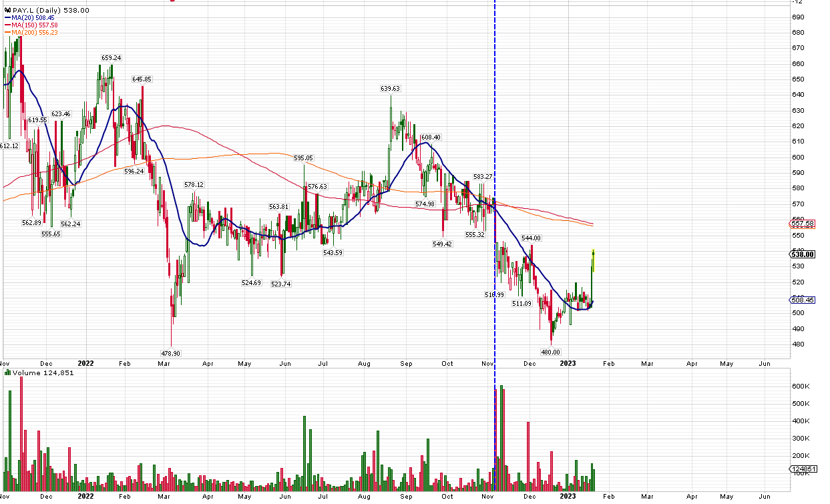Viewport: 830px width, 504px height.
Task: Click the 612.12 price label
Action: (x=10, y=146)
